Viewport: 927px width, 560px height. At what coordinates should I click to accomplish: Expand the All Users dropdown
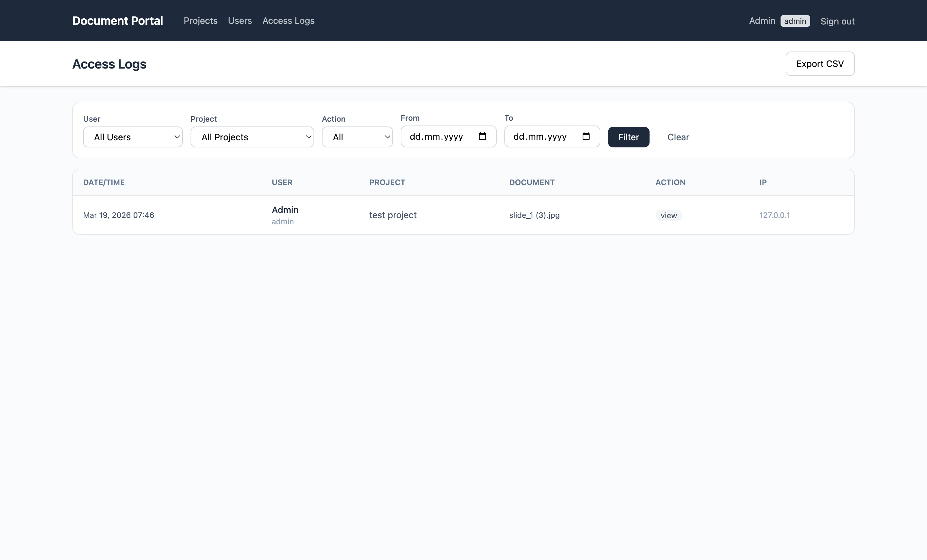click(133, 137)
